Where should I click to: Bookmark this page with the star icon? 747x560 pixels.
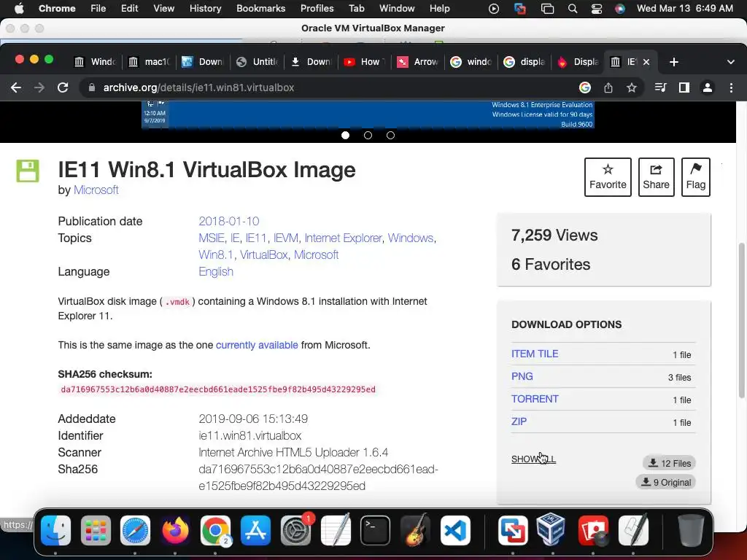pos(631,87)
